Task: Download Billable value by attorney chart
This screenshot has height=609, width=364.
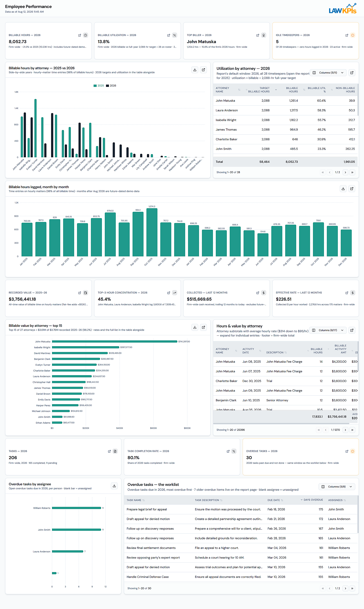Action: [x=195, y=327]
